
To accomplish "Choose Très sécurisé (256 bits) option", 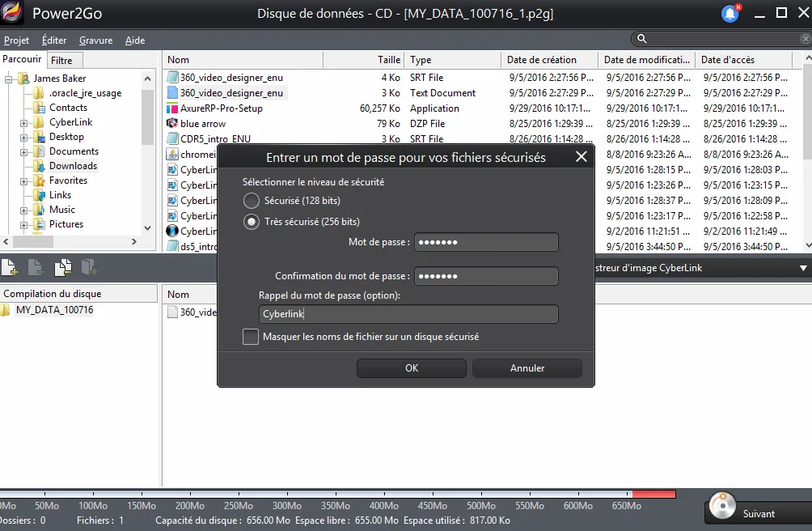I will click(x=252, y=222).
